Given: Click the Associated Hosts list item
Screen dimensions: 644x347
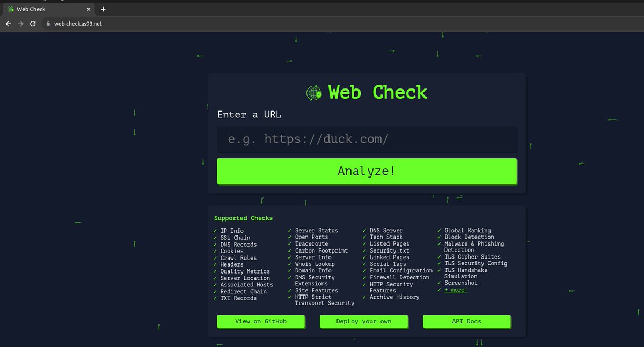Looking at the screenshot, I should [x=247, y=285].
